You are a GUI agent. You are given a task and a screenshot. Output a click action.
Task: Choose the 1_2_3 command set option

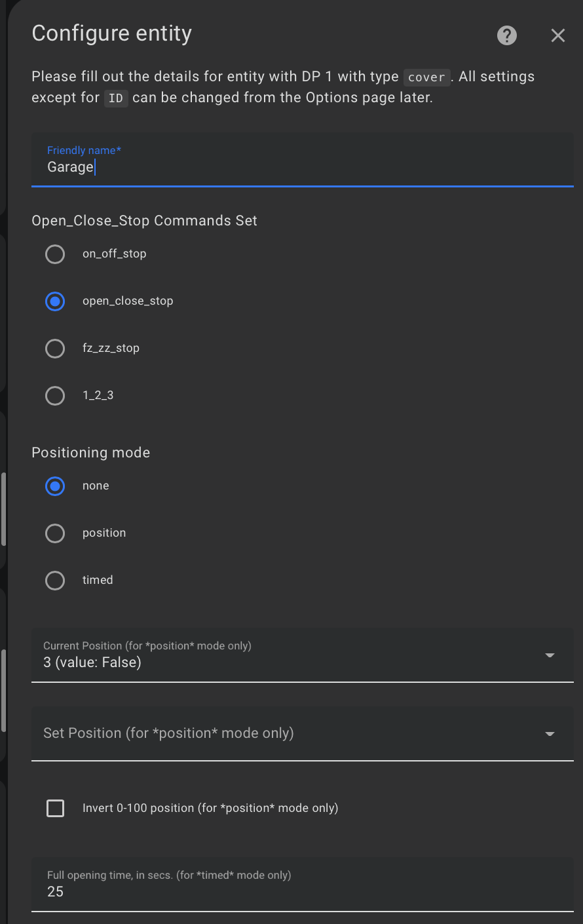click(x=55, y=395)
